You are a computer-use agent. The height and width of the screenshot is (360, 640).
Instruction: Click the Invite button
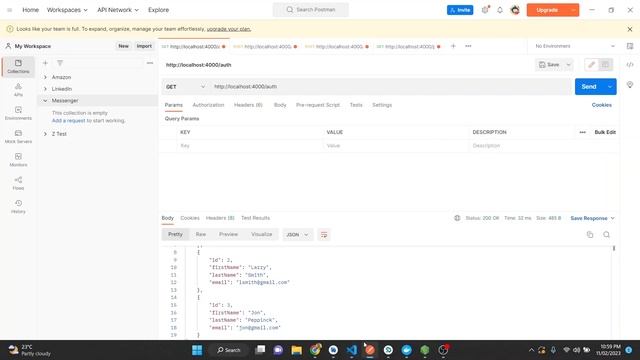(x=460, y=10)
